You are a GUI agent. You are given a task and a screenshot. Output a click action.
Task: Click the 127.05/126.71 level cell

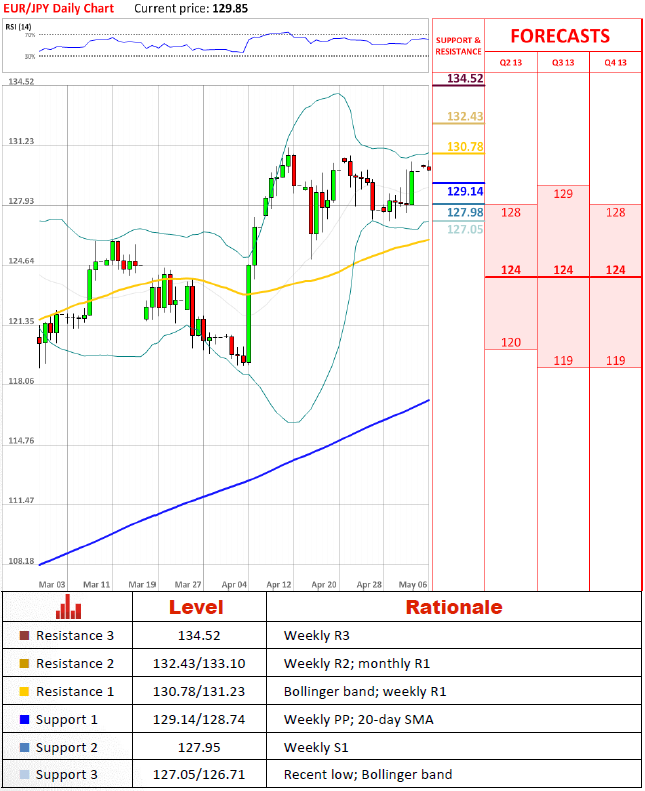tap(199, 774)
